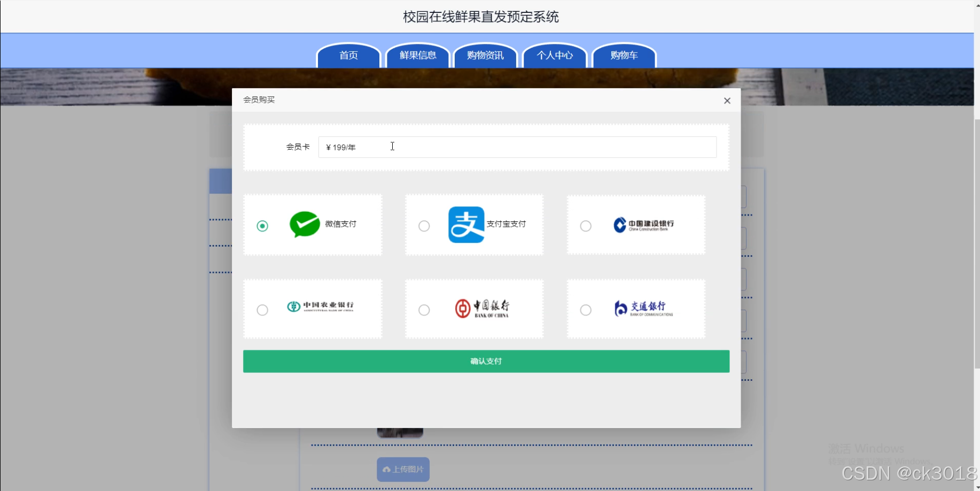Close the 会员购买 dialog
Viewport: 980px width, 491px height.
[727, 101]
